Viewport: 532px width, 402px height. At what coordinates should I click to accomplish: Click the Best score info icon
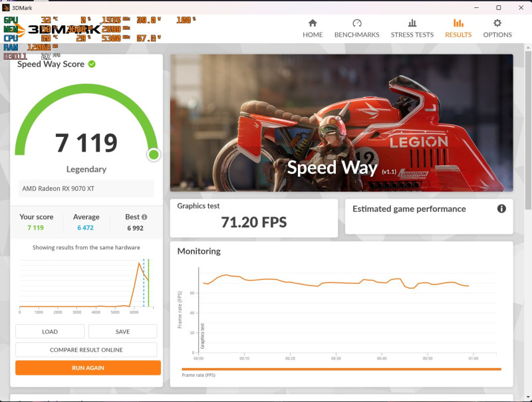pyautogui.click(x=144, y=217)
